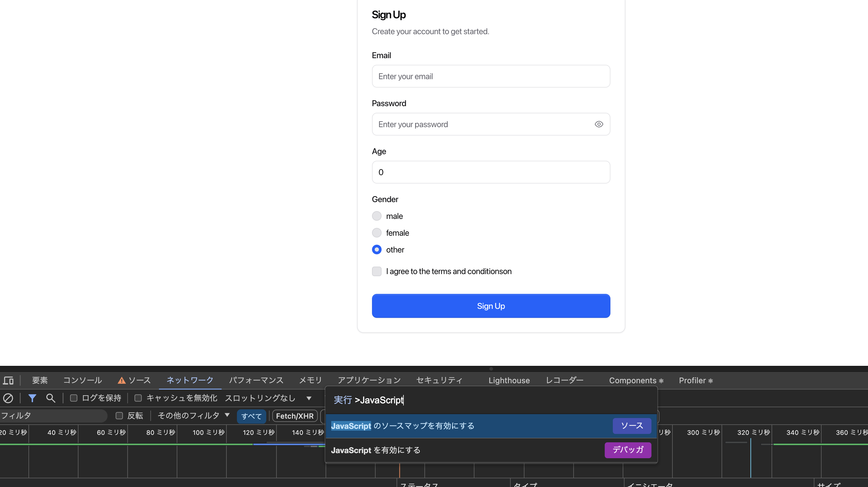This screenshot has height=487, width=868.
Task: Enable the ログを保持 checkbox
Action: (74, 398)
